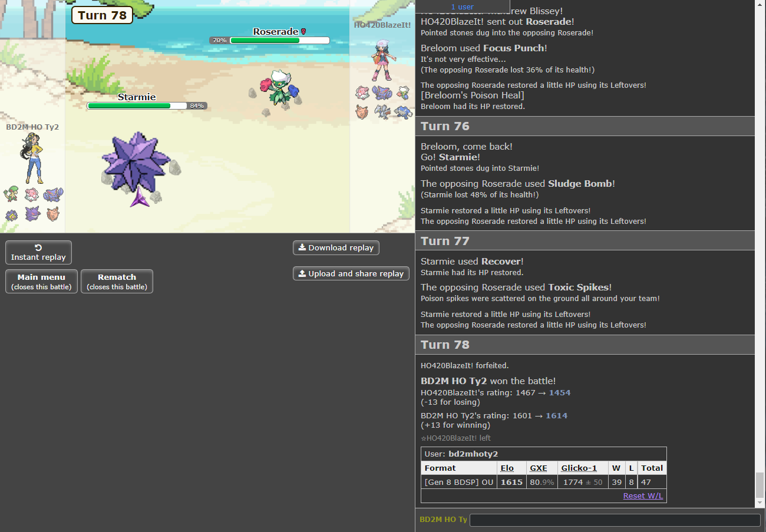Click the battle log scrollbar thumb
This screenshot has width=766, height=532.
(x=760, y=485)
